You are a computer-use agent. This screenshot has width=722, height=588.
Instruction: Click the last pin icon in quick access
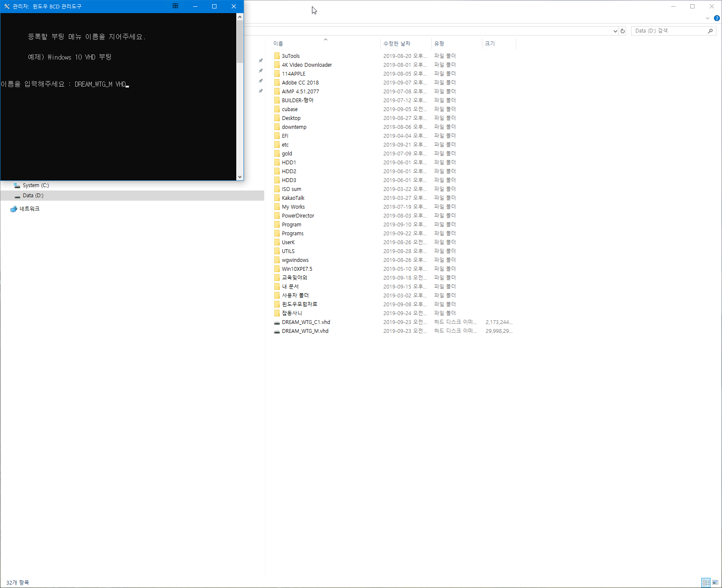[261, 91]
